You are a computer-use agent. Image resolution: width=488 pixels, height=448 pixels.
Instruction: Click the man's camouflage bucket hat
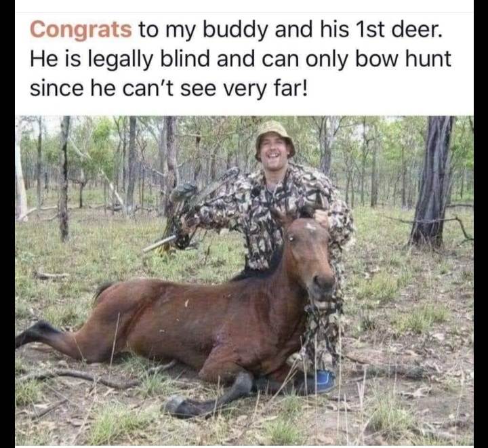(x=274, y=136)
